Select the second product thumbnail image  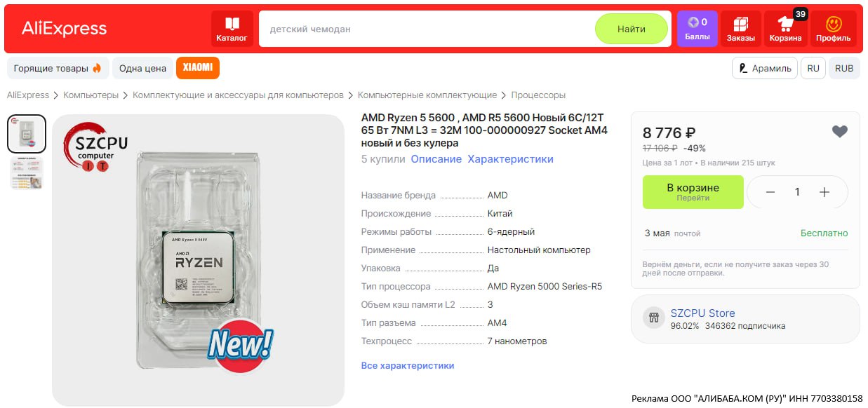coord(26,173)
